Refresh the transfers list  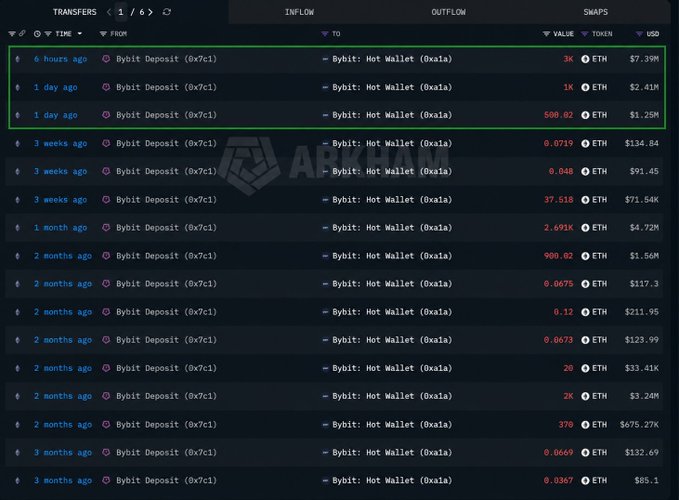[167, 12]
